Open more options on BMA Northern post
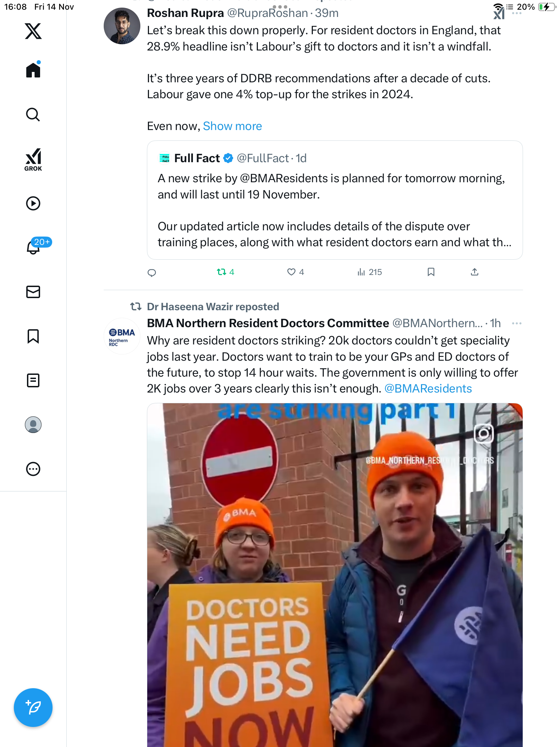The height and width of the screenshot is (747, 560). pyautogui.click(x=516, y=323)
